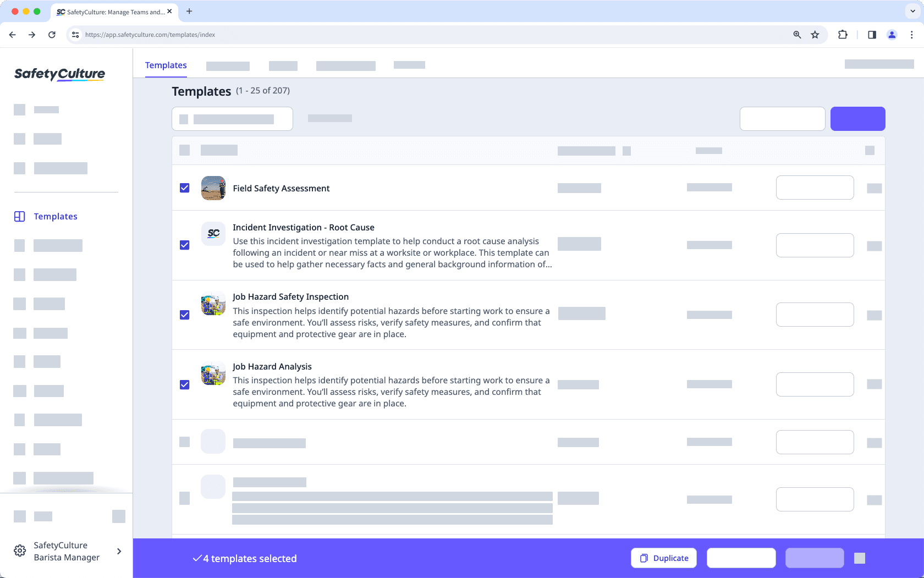The width and height of the screenshot is (924, 578).
Task: Select the SafetyCulture browser tab
Action: pos(110,12)
